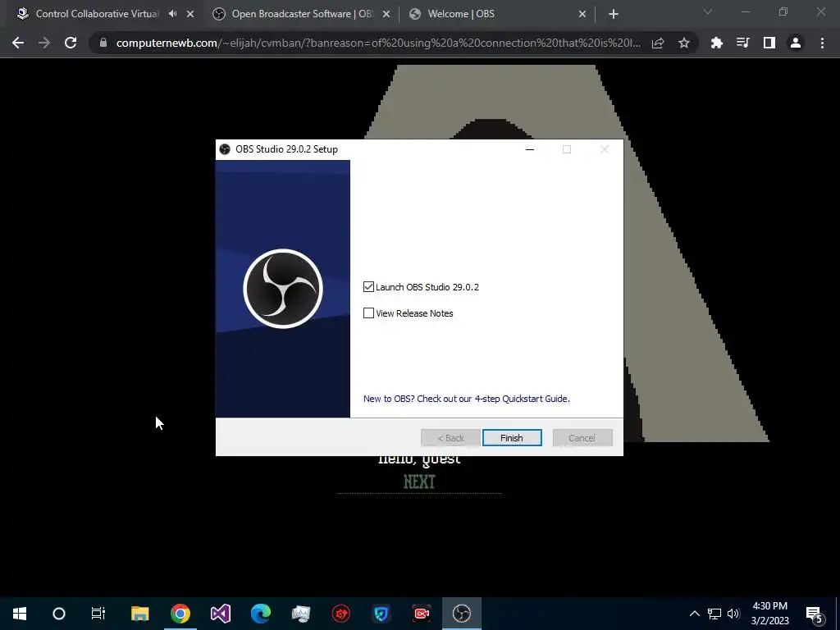Open volume control tray icon
The width and height of the screenshot is (840, 630).
[x=733, y=614]
